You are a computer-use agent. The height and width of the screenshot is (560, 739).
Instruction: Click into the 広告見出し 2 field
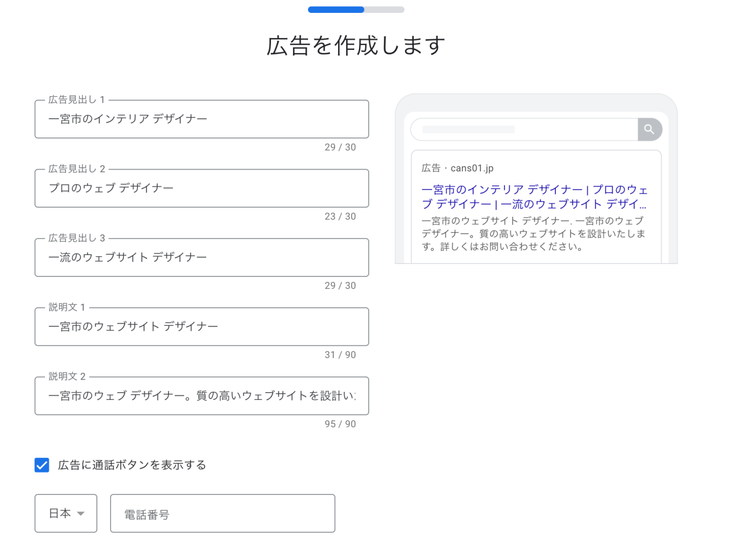pos(201,189)
